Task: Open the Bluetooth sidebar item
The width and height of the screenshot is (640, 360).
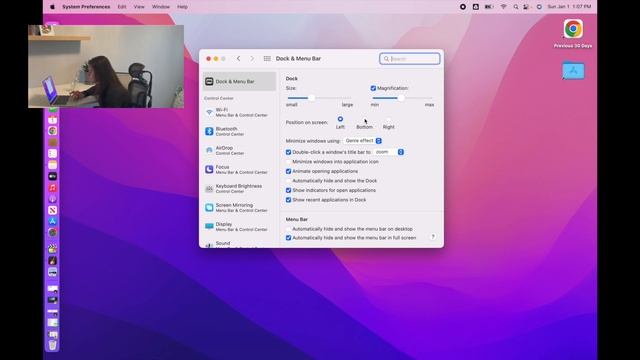Action: point(239,131)
